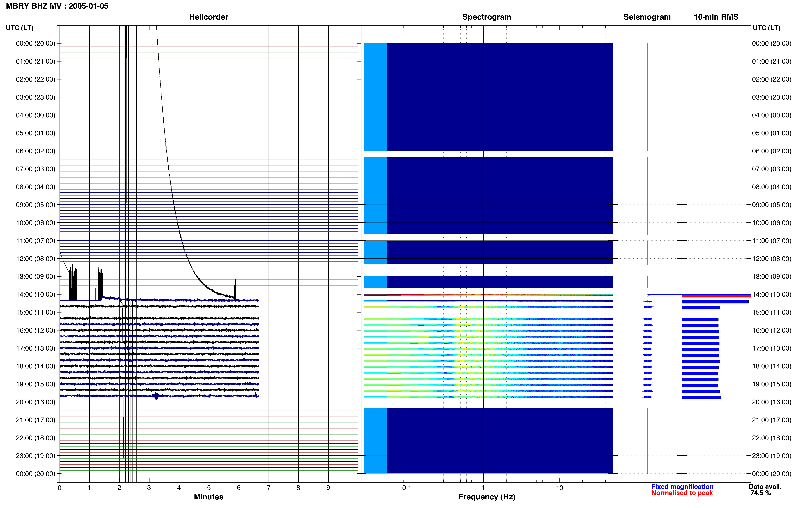Screen dimensions: 812x508
Task: Click the helicorder minute tick '0'
Action: click(x=59, y=487)
